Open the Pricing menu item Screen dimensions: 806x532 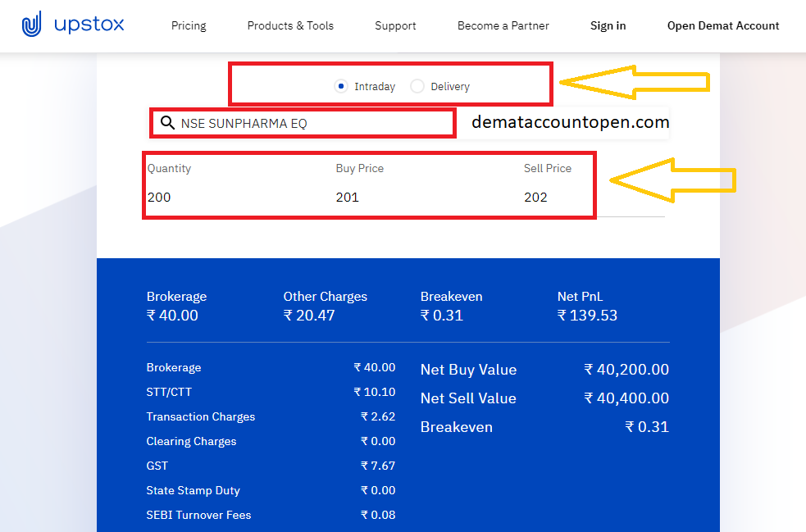[189, 25]
